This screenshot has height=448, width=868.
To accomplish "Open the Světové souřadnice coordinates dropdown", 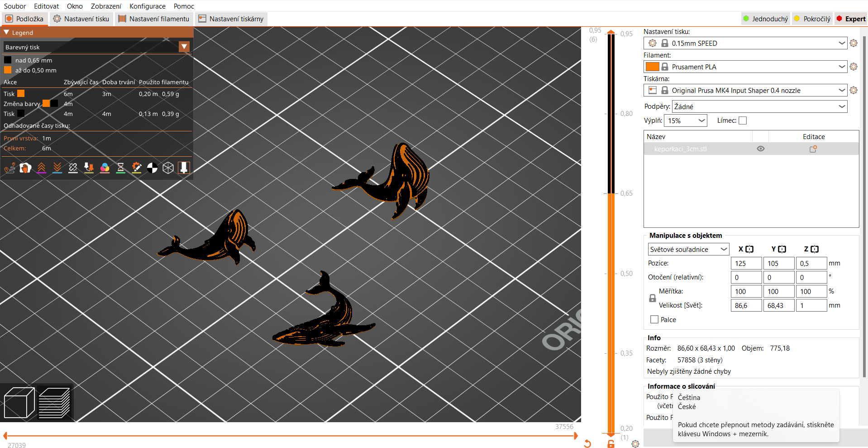I will click(x=688, y=249).
